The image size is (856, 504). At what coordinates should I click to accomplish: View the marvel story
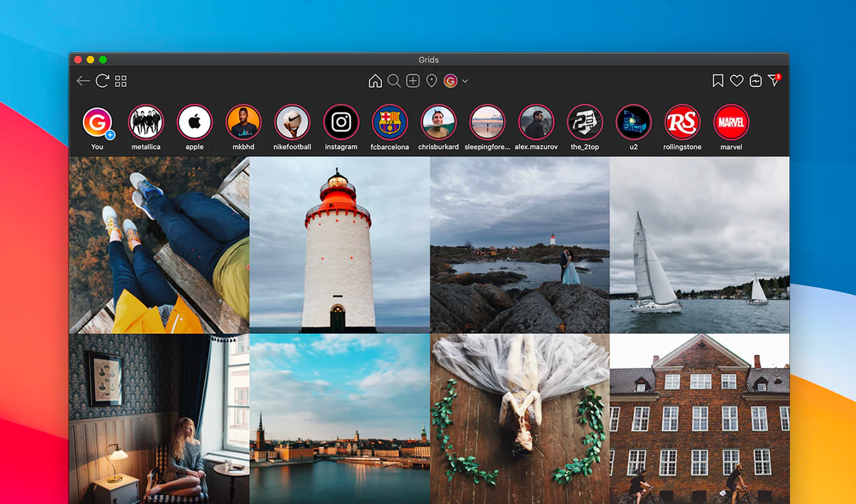pos(731,122)
